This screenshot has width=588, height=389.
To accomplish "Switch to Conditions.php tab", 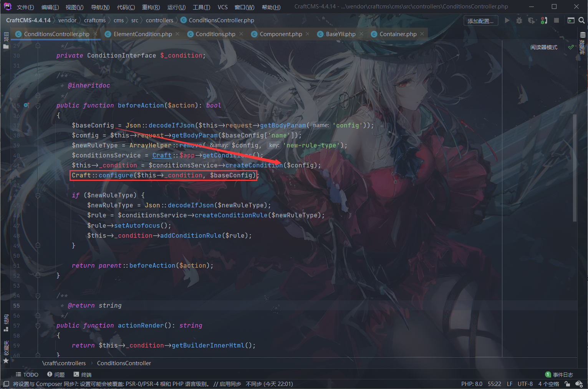I will (x=215, y=34).
